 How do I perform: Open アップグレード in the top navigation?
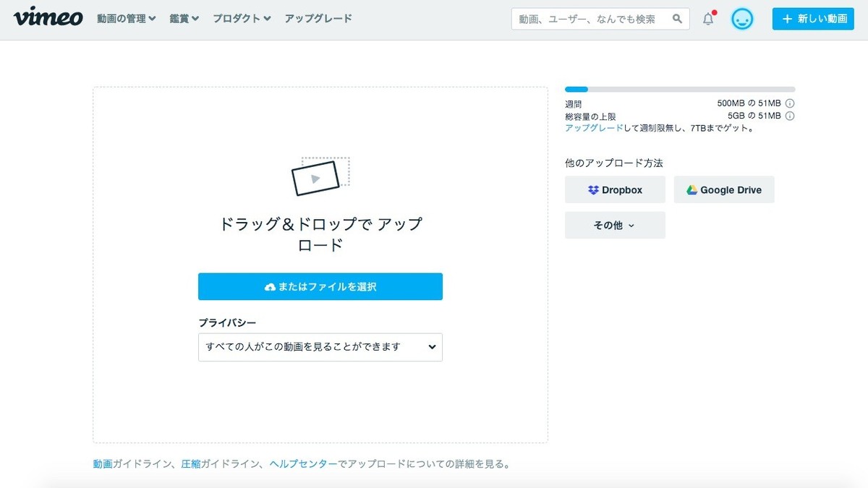(x=318, y=19)
